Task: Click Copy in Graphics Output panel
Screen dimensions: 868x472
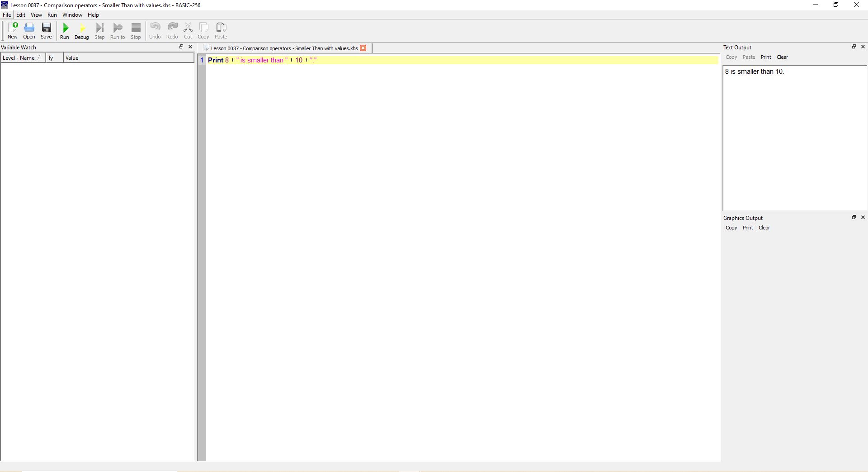Action: [x=731, y=228]
